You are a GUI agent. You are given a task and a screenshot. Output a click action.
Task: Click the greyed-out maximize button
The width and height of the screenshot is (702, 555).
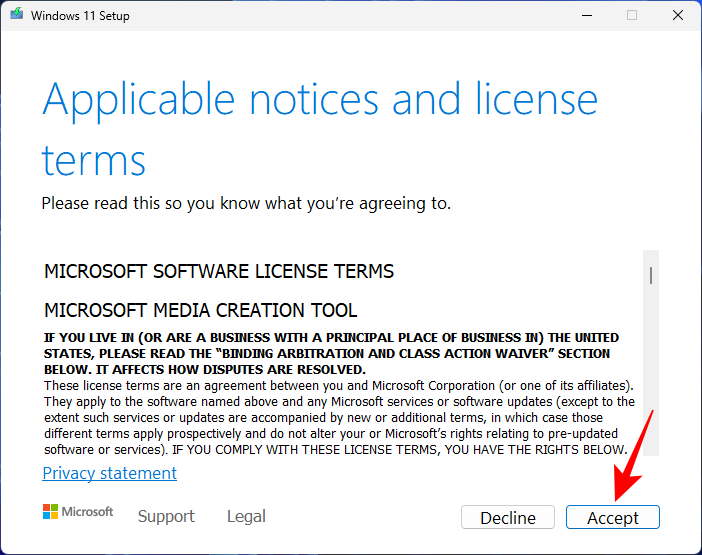pyautogui.click(x=631, y=15)
